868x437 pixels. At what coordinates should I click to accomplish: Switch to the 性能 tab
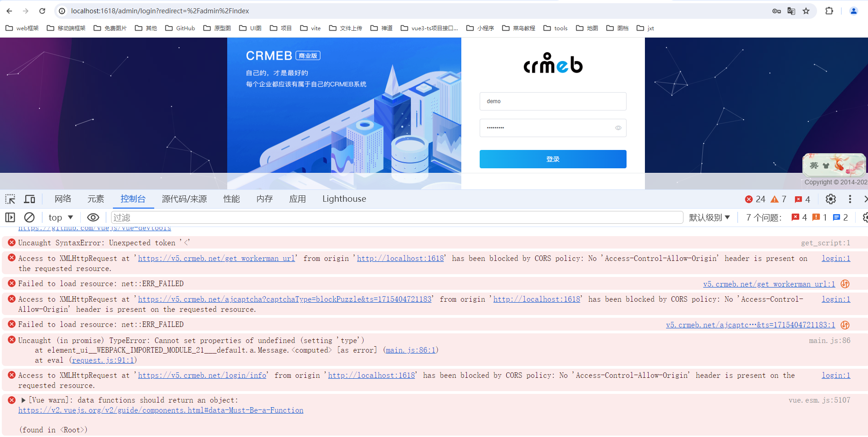(232, 199)
